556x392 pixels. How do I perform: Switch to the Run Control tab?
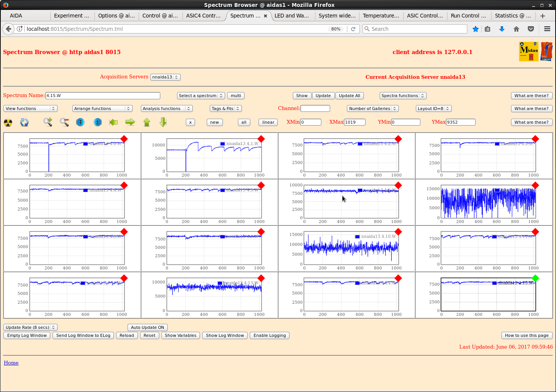point(468,16)
